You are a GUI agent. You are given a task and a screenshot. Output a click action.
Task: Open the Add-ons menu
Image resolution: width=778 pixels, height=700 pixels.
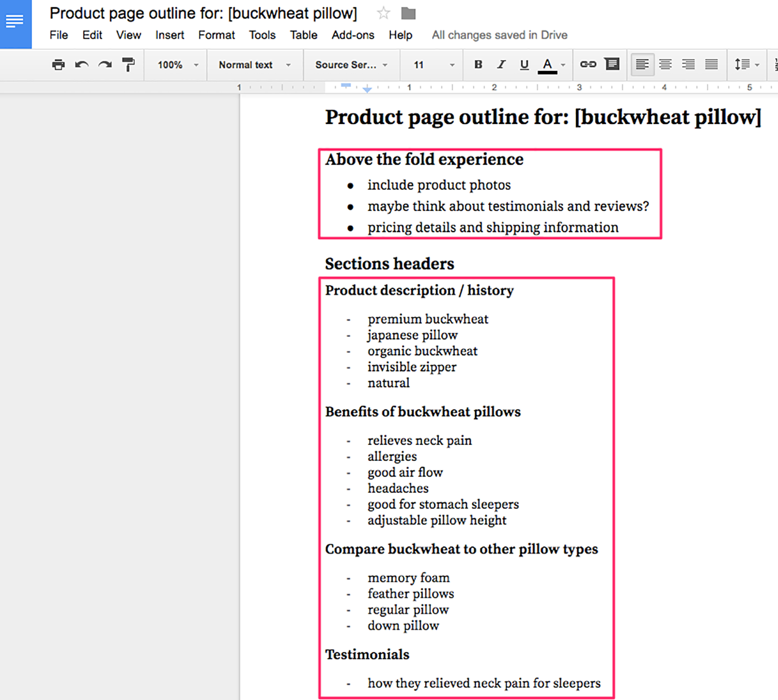pos(353,35)
